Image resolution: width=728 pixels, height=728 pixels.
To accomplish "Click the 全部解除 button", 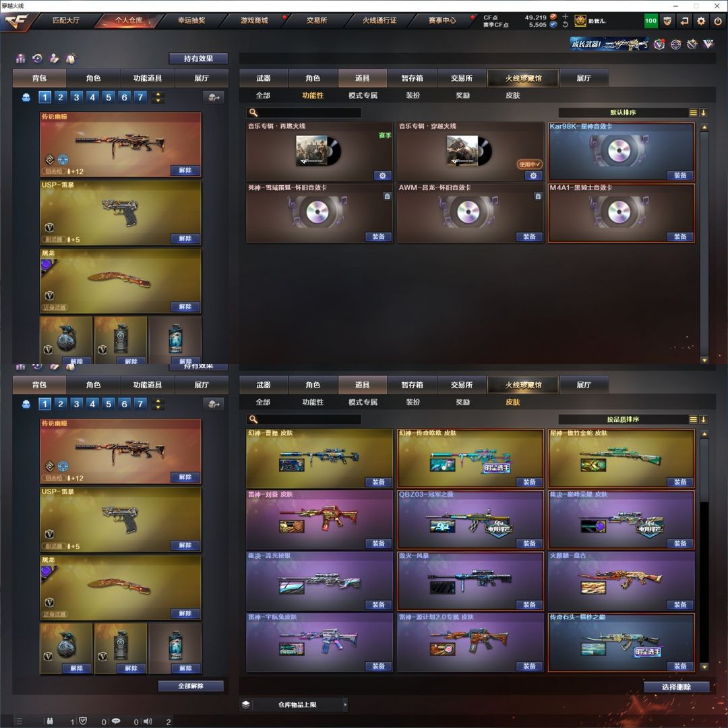I will (x=191, y=686).
